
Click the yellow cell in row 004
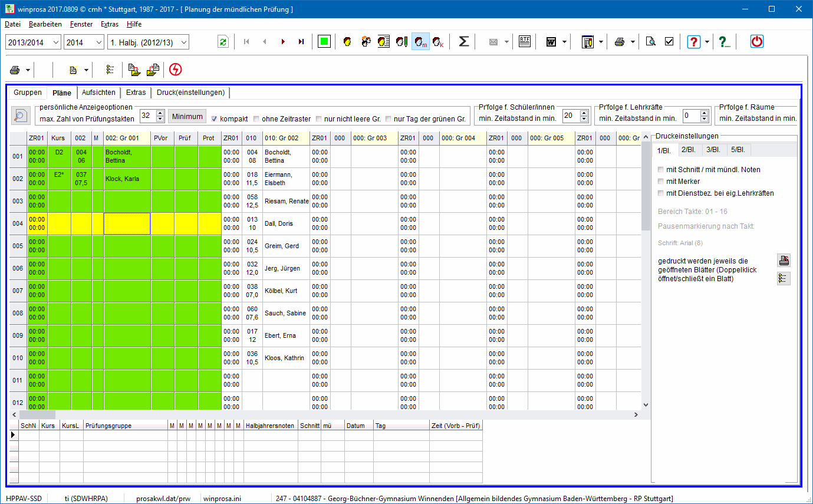[127, 224]
